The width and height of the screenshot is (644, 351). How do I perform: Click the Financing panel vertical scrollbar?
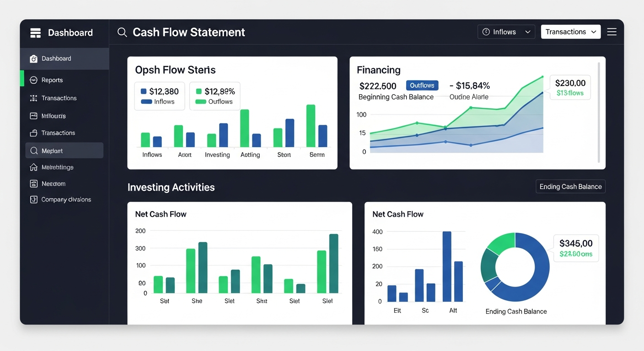599,112
